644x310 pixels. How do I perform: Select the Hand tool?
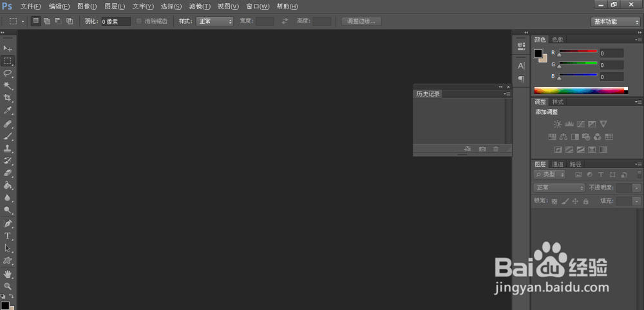tap(7, 274)
